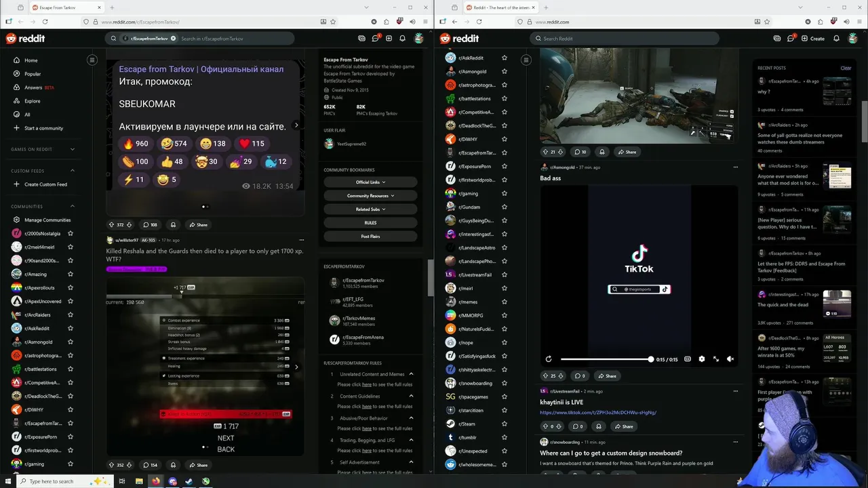Image resolution: width=868 pixels, height=488 pixels.
Task: Star r/2000sNostalgia in left window communities
Action: coord(70,234)
